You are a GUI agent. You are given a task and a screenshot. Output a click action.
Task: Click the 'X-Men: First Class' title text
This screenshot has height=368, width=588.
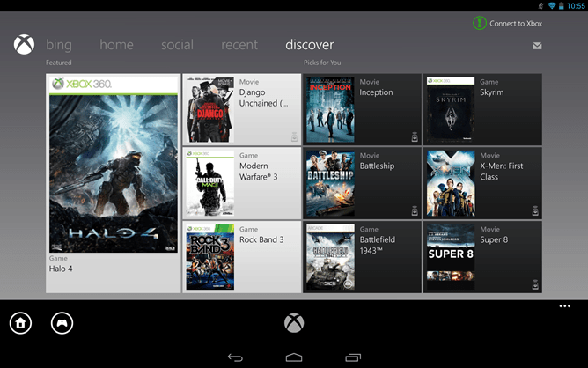point(502,172)
